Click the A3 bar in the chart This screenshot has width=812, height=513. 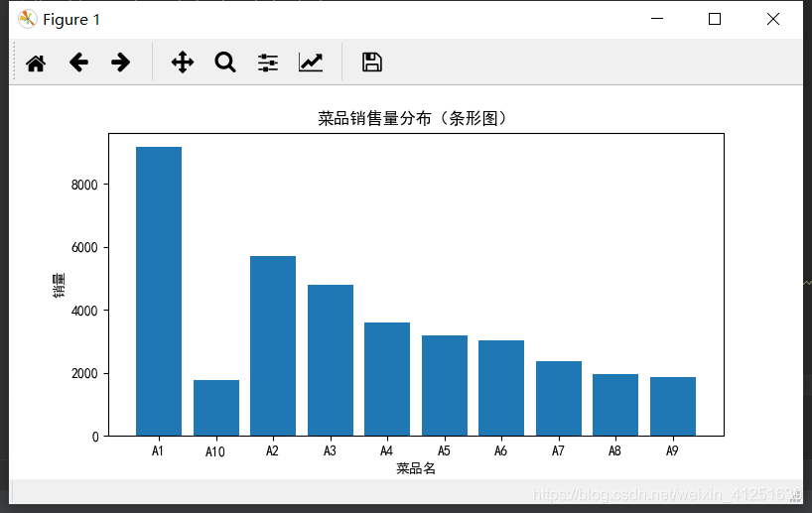click(331, 360)
